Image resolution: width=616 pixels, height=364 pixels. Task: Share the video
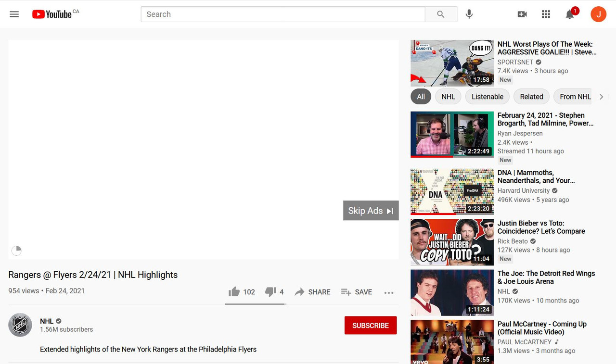(312, 292)
